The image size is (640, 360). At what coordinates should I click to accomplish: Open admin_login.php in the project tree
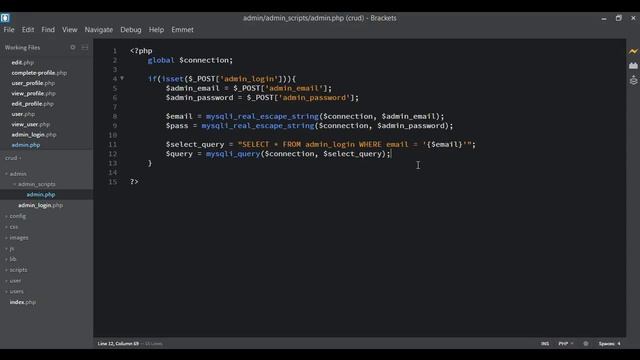[x=40, y=205]
